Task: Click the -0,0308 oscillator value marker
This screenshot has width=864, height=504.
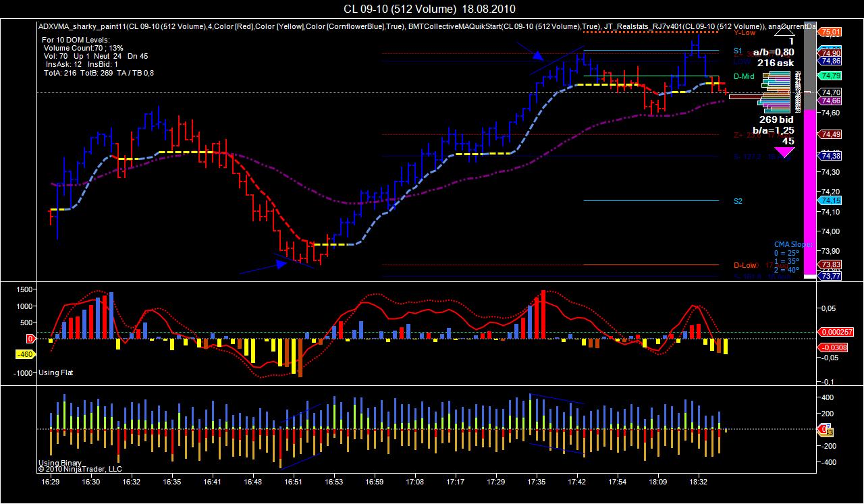Action: coord(833,347)
